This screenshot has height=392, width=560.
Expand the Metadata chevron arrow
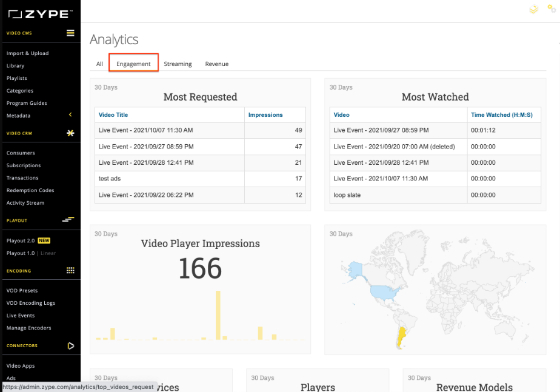[x=70, y=115]
